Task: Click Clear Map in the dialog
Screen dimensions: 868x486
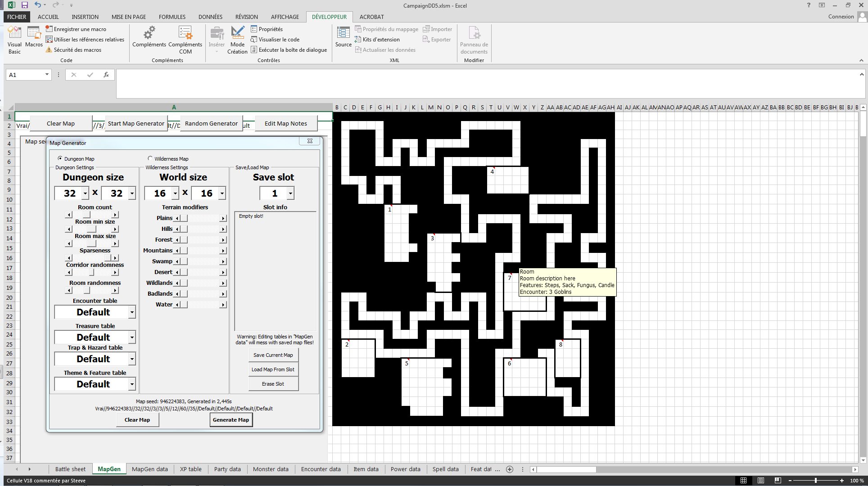Action: click(137, 420)
